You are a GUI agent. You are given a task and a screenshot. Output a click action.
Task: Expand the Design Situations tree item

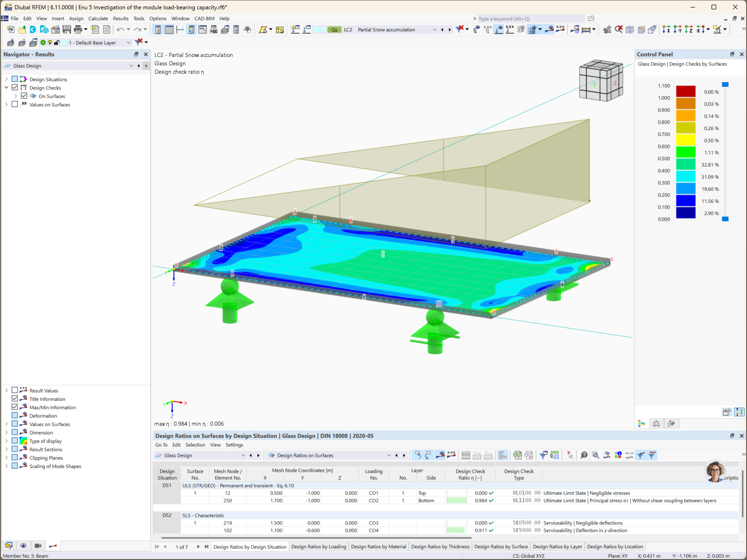click(x=6, y=79)
